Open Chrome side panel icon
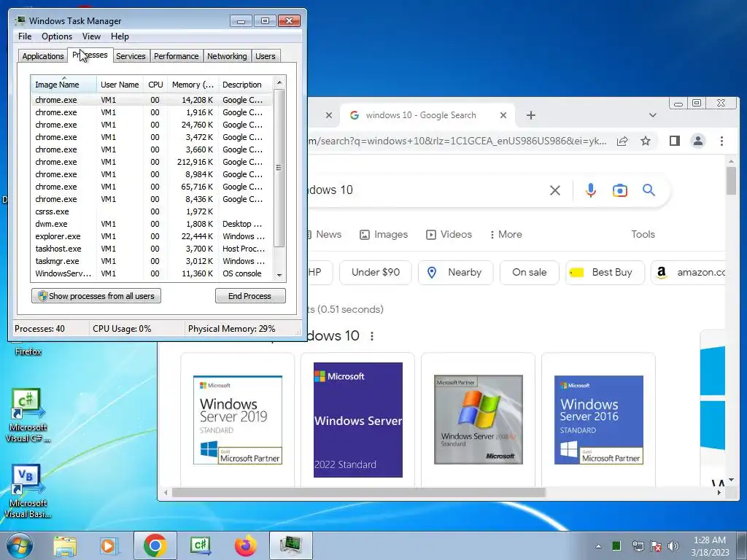Image resolution: width=747 pixels, height=560 pixels. pyautogui.click(x=674, y=141)
